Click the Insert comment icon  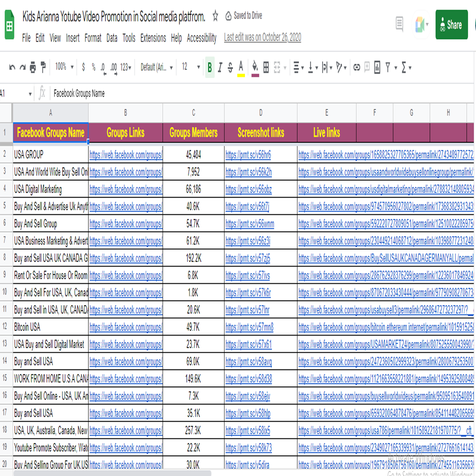coord(367,67)
